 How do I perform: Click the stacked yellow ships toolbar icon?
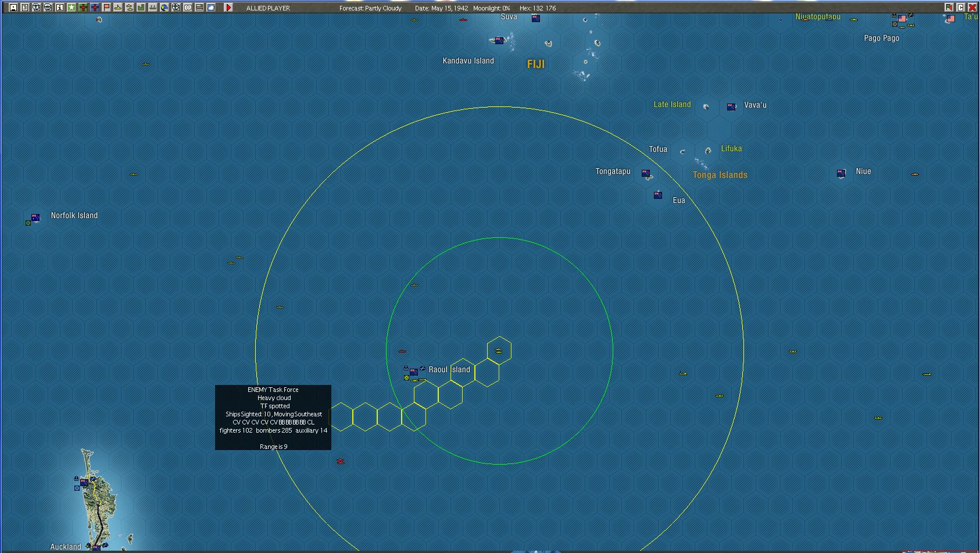click(x=130, y=8)
